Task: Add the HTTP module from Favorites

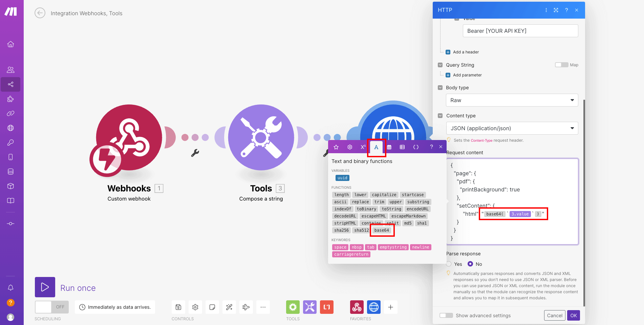Action: (374, 307)
